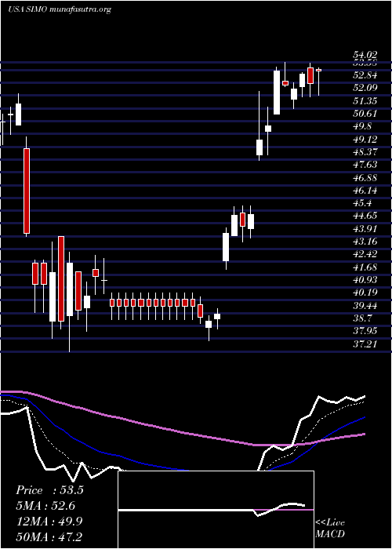Image resolution: width=392 pixels, height=549 pixels.
Task: Click the 41.68 price axis label
Action: click(x=365, y=267)
